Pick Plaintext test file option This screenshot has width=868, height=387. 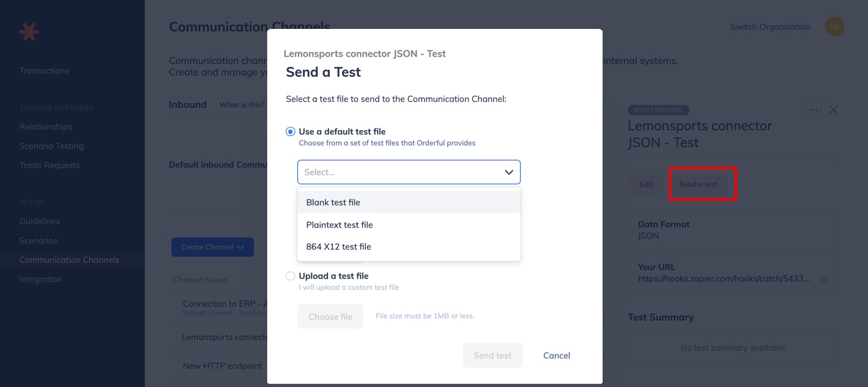[409, 225]
